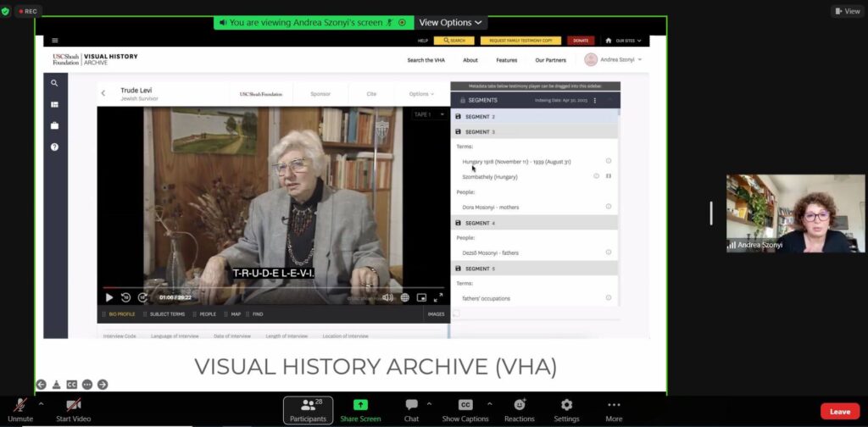Viewport: 868px width, 427px height.
Task: Show info for Dora Mosonyi - mothers
Action: click(609, 207)
